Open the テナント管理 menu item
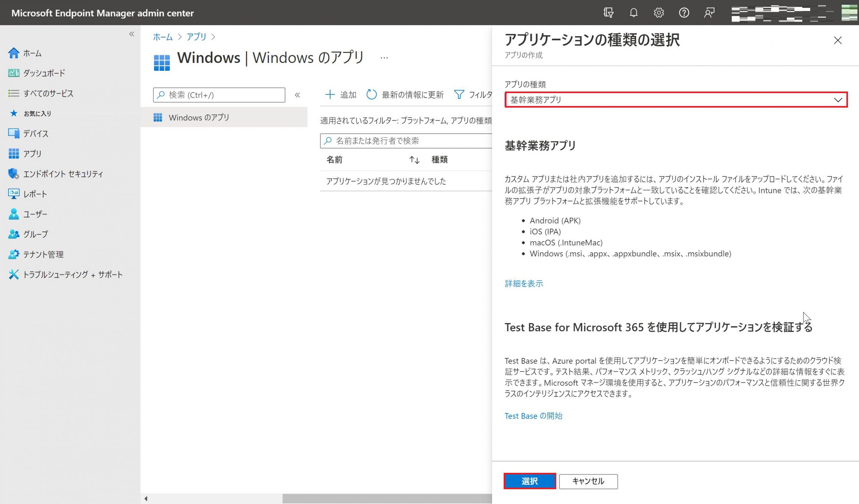859x504 pixels. pos(43,254)
